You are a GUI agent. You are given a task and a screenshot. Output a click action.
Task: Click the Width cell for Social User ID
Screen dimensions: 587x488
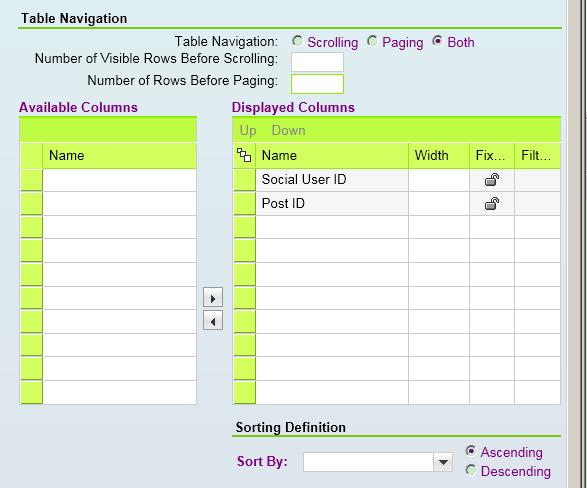pos(439,180)
